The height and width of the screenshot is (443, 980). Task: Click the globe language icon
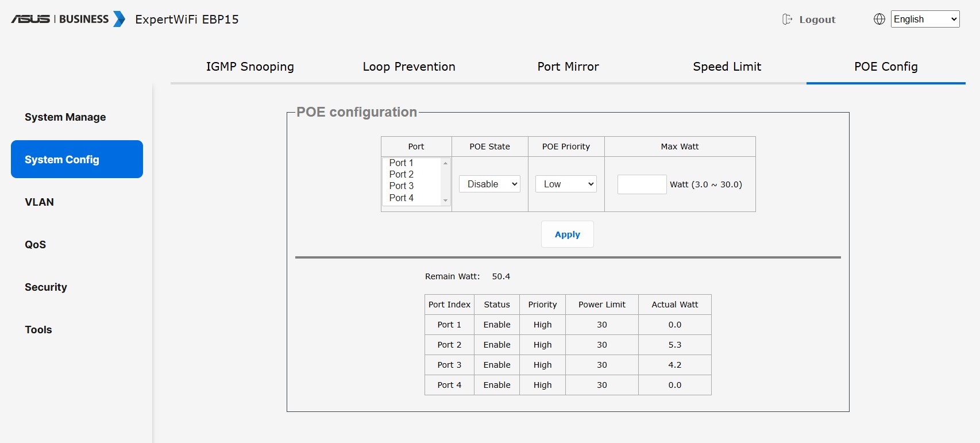(x=879, y=19)
